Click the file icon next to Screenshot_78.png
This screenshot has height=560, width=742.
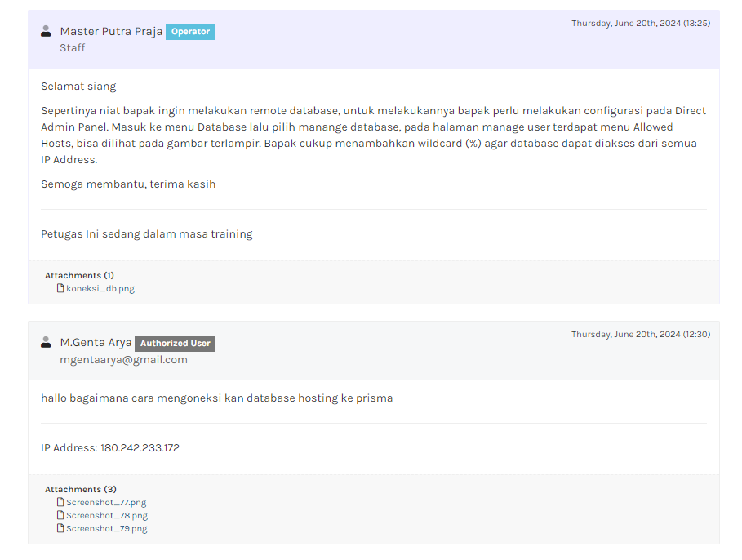pyautogui.click(x=60, y=515)
